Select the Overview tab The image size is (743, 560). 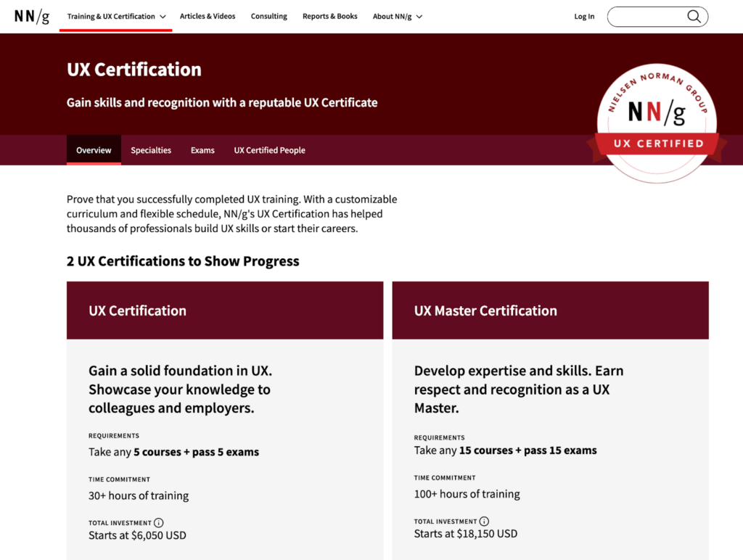(x=94, y=150)
